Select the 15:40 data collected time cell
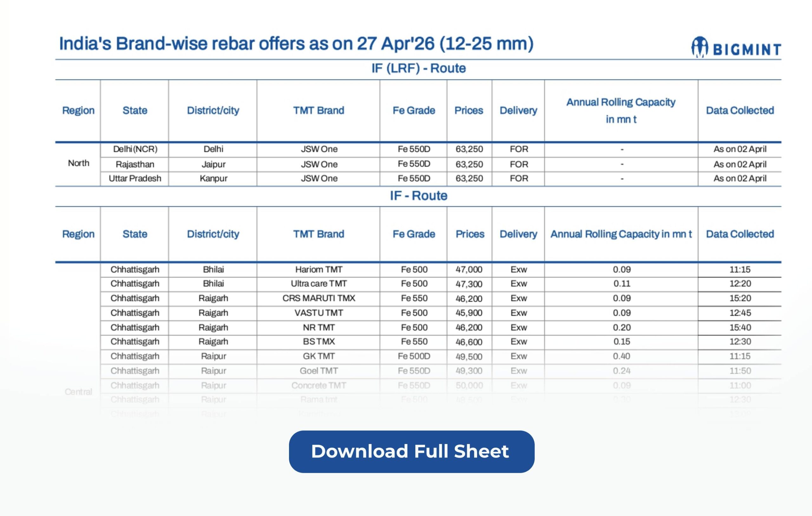The width and height of the screenshot is (812, 516). coord(740,327)
